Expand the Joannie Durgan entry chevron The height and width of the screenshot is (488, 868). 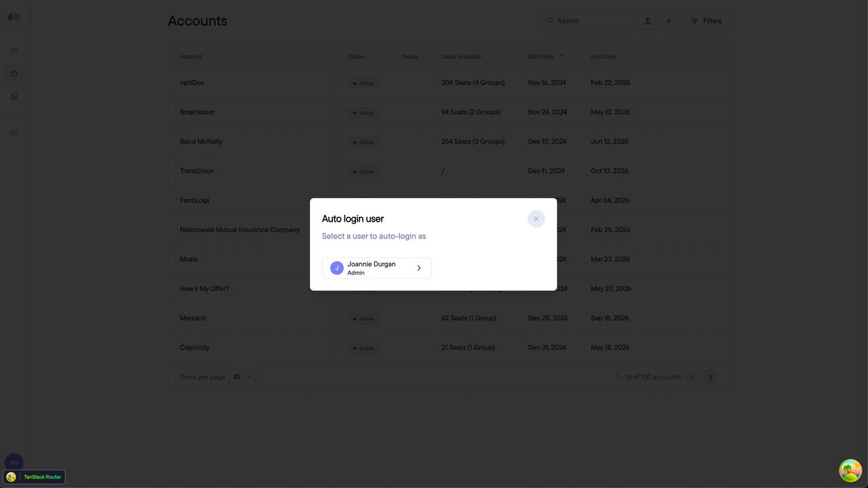click(x=418, y=268)
